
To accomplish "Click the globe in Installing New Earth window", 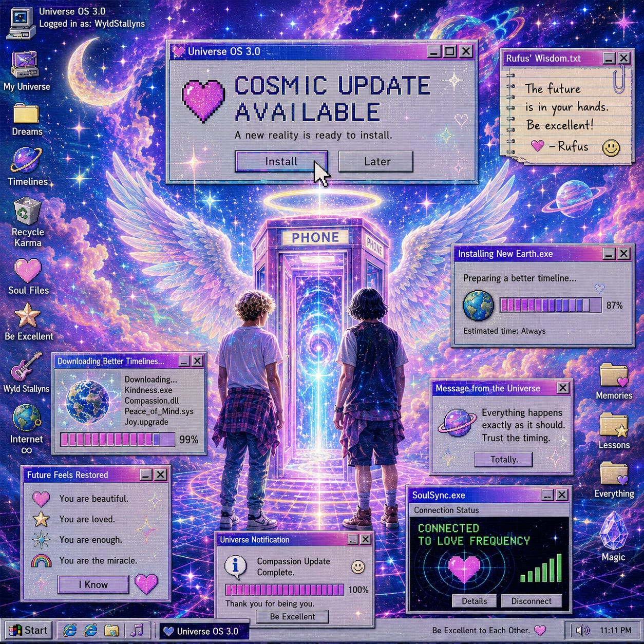I will pyautogui.click(x=478, y=305).
